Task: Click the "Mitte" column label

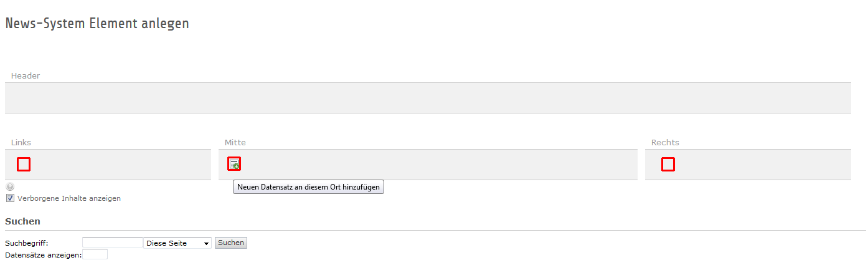Action: point(235,143)
